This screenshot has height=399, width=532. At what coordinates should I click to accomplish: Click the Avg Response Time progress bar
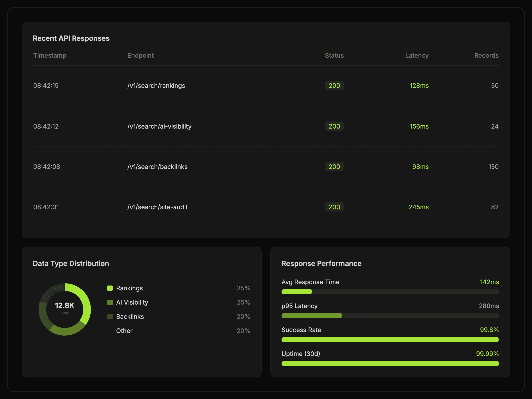pyautogui.click(x=390, y=292)
